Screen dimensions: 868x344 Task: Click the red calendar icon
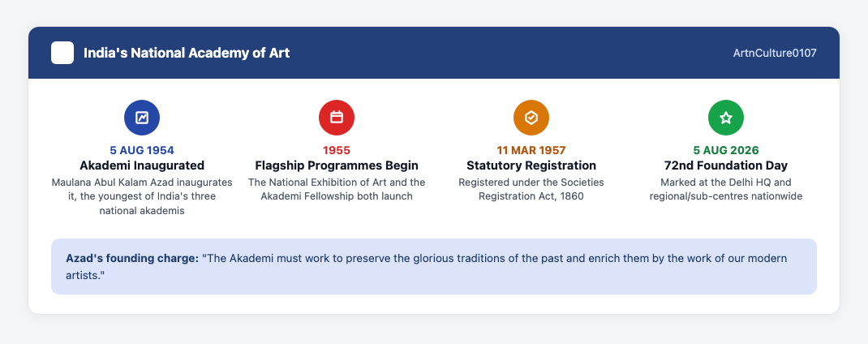tap(337, 118)
